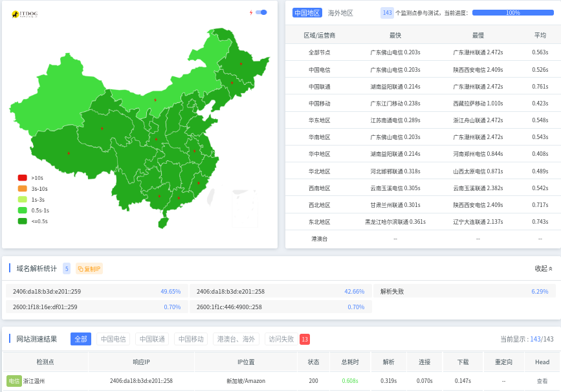Click the red marker in Heilongjiang province
The height and width of the screenshot is (392, 561).
click(241, 63)
